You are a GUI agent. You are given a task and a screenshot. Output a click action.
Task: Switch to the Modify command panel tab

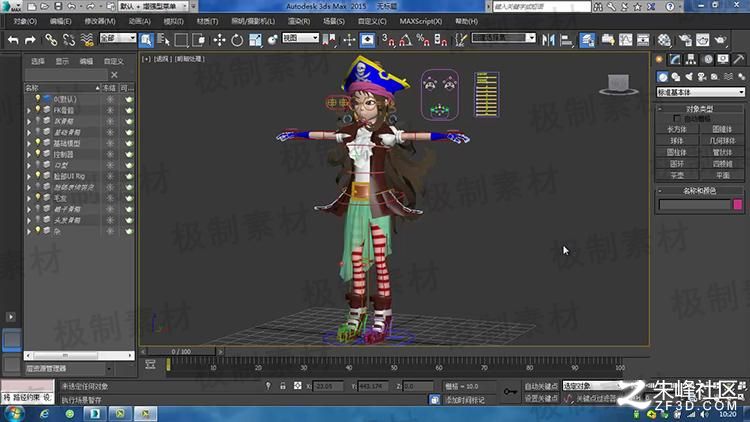pyautogui.click(x=675, y=59)
